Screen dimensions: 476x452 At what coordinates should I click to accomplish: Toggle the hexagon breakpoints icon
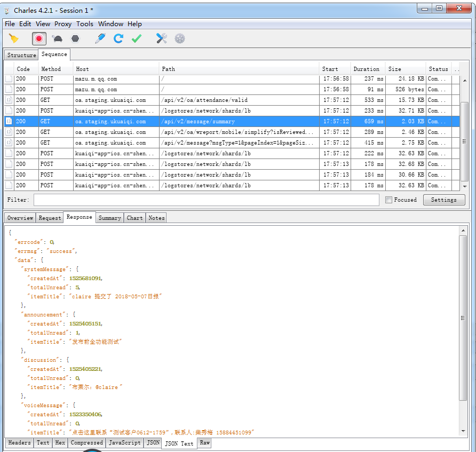coord(75,38)
